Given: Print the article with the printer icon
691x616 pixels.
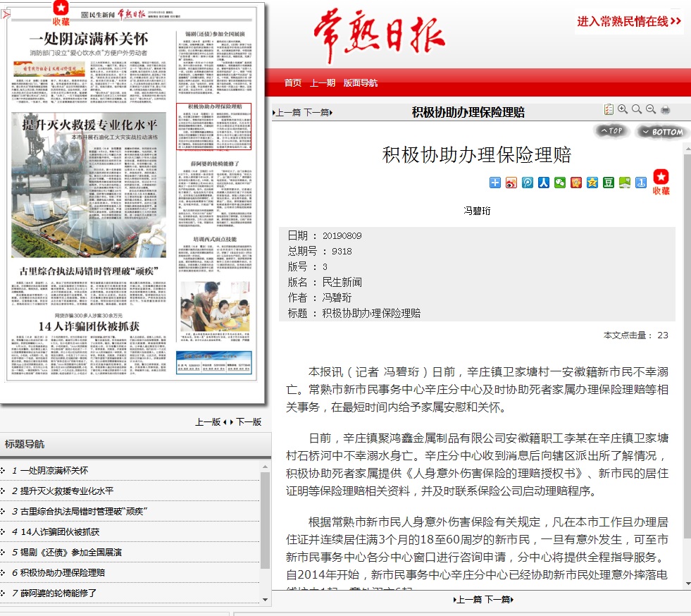Looking at the screenshot, I should coord(666,109).
